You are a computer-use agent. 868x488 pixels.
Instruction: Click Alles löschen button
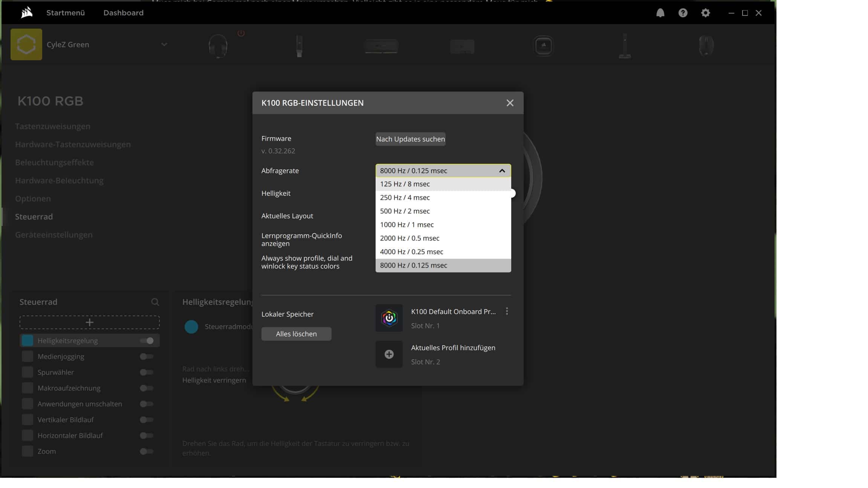pos(296,334)
